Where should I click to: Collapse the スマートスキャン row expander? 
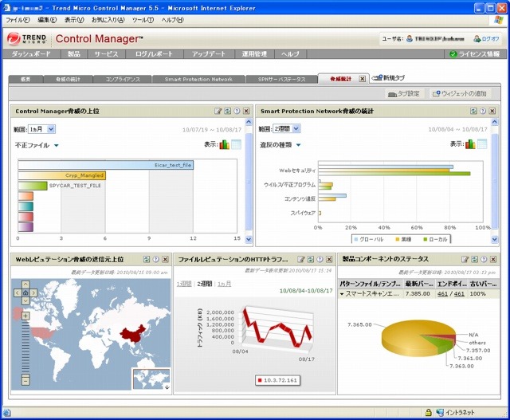pos(342,294)
